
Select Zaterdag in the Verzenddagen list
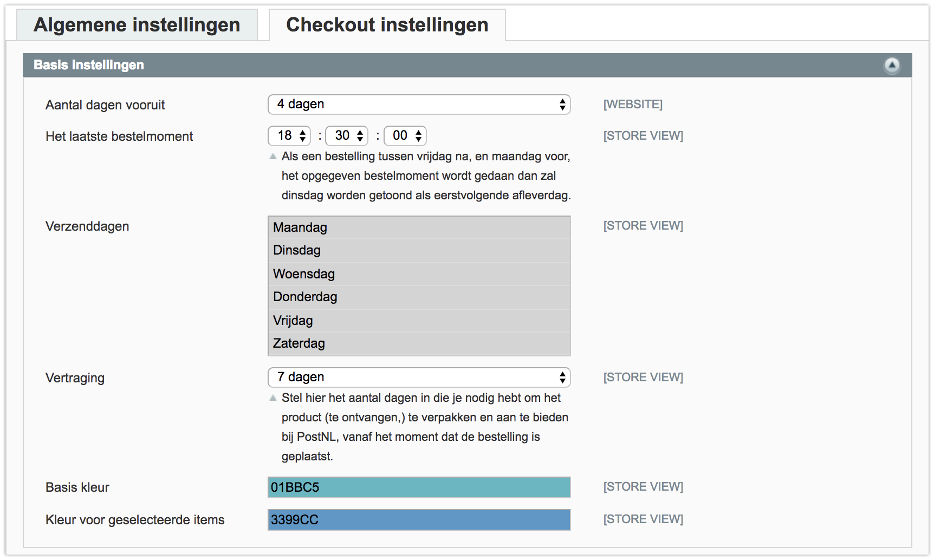(419, 344)
